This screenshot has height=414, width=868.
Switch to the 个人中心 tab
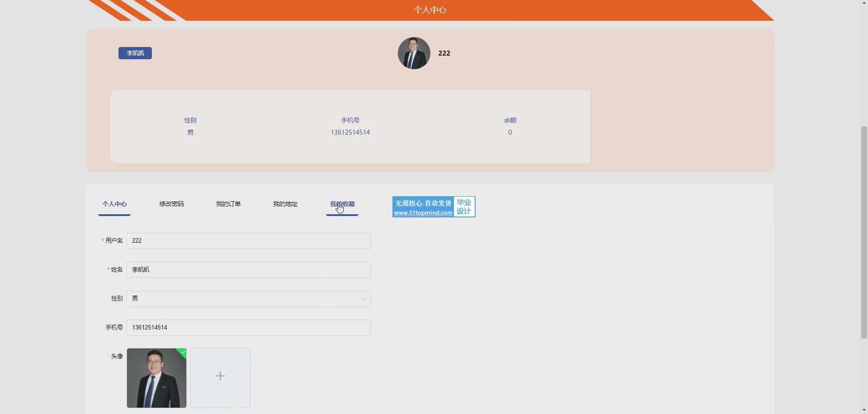click(x=114, y=204)
